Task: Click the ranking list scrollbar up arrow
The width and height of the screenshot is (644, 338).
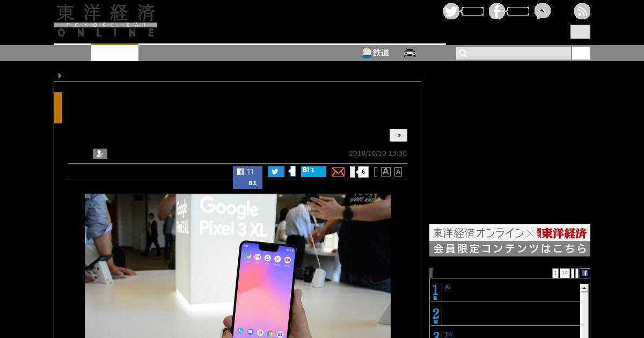Action: [584, 288]
